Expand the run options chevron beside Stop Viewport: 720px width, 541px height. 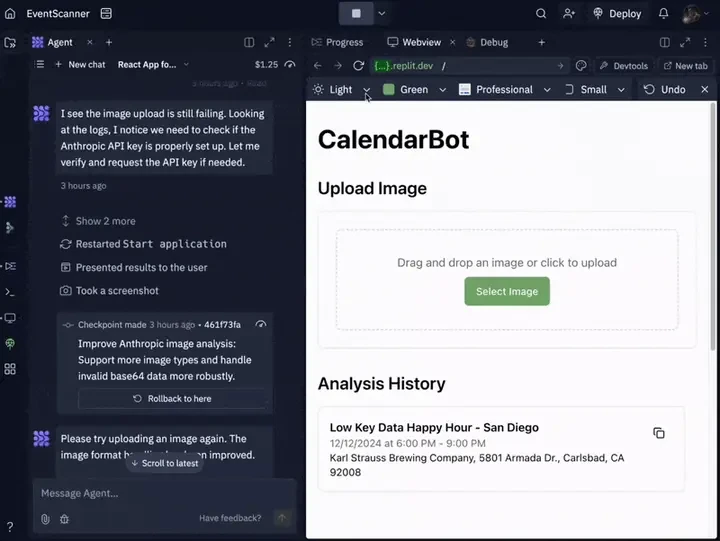click(382, 13)
